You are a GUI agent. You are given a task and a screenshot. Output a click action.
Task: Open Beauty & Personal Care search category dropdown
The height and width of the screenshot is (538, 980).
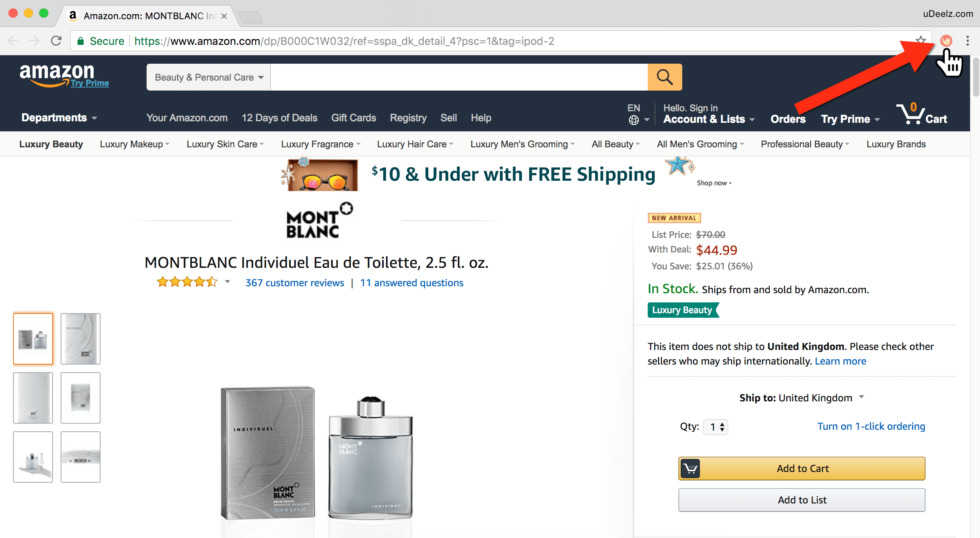[209, 77]
